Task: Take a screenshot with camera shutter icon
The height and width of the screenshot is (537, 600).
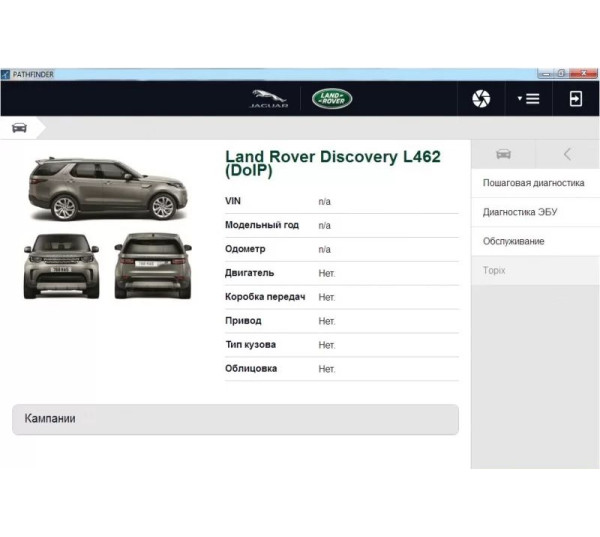Action: [481, 98]
